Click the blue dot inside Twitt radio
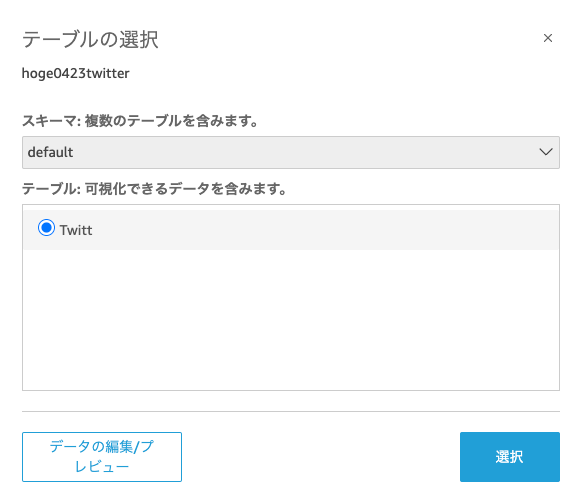582x504 pixels. pyautogui.click(x=46, y=228)
